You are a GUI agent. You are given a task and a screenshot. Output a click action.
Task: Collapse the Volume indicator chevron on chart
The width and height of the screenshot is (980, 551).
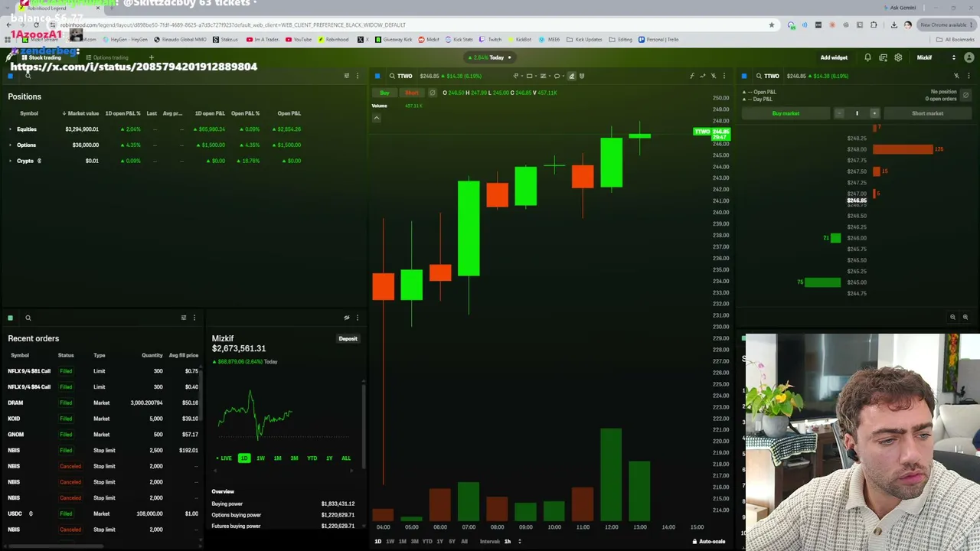376,118
